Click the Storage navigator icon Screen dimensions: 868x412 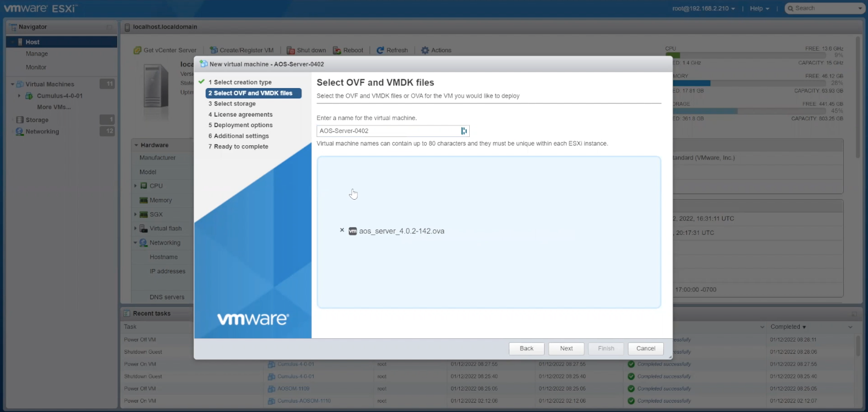click(x=20, y=120)
